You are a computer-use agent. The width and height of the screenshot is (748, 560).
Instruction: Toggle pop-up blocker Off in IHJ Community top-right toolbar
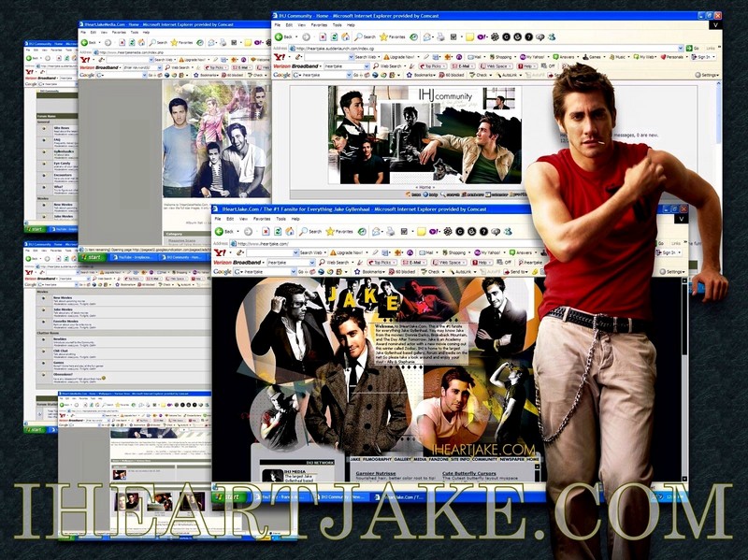point(549,65)
